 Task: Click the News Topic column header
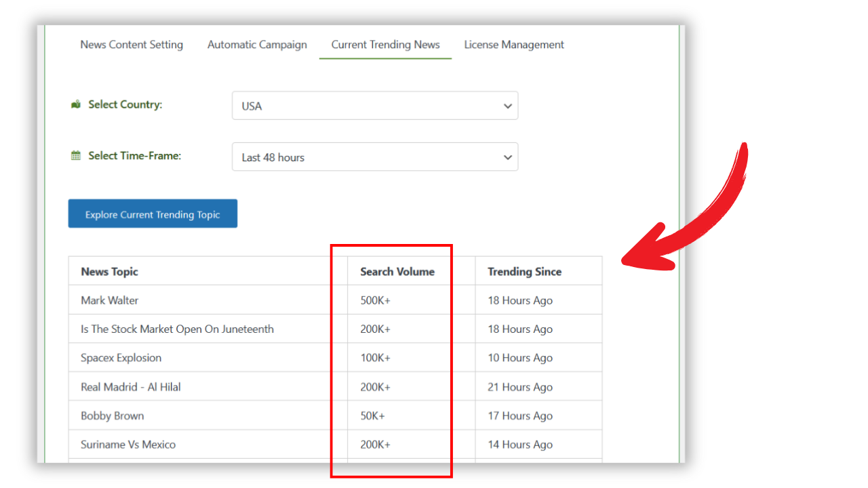[x=110, y=272]
